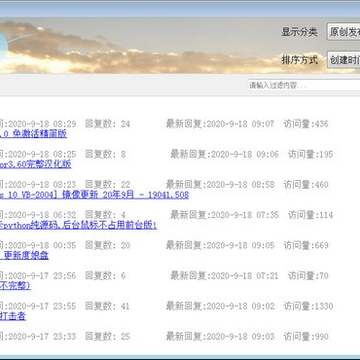Open the 排序方式 sort order dropdown

click(344, 60)
